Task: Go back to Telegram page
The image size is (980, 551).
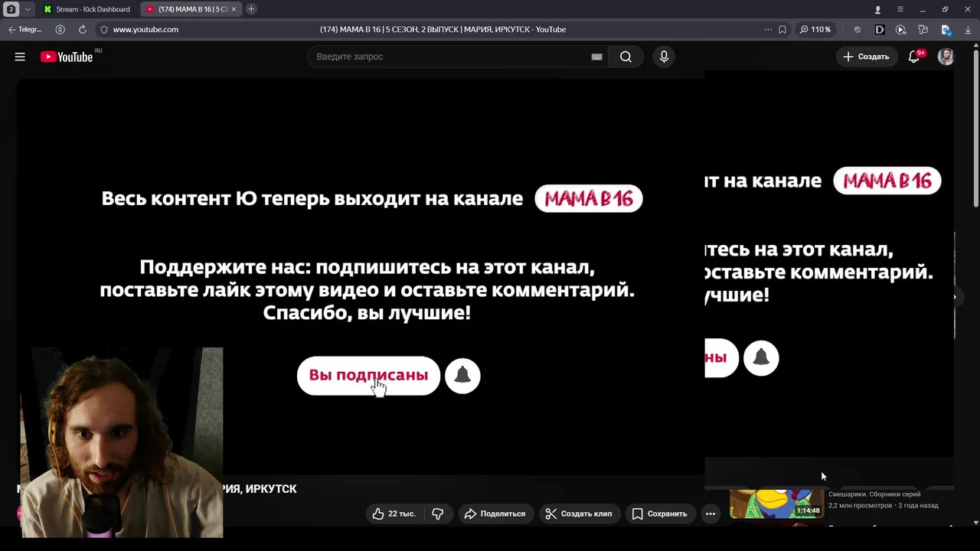Action: click(x=24, y=30)
